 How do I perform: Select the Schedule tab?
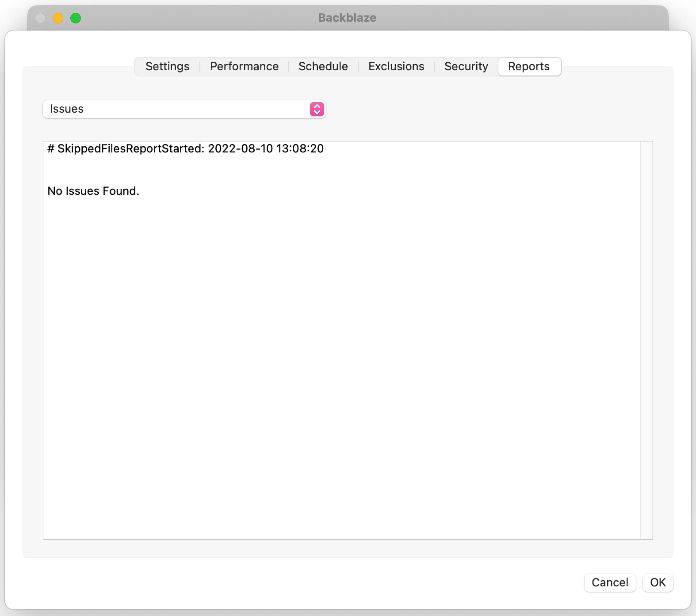pos(323,67)
